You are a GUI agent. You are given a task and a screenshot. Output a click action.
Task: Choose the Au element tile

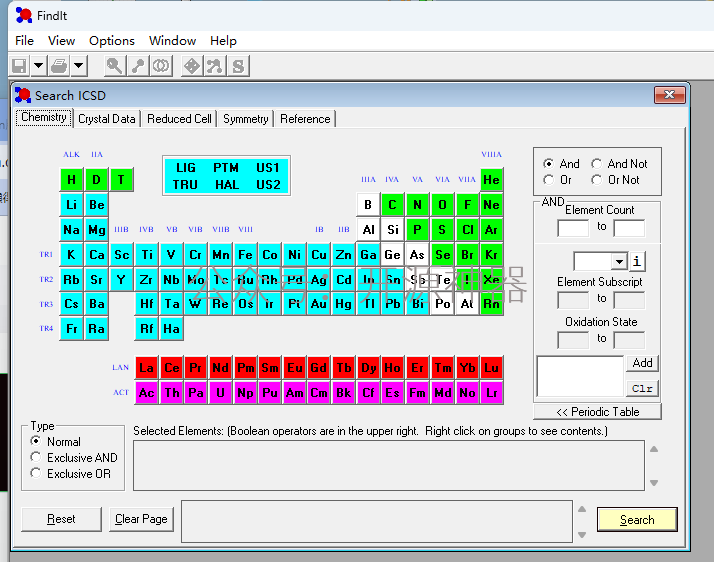point(319,304)
